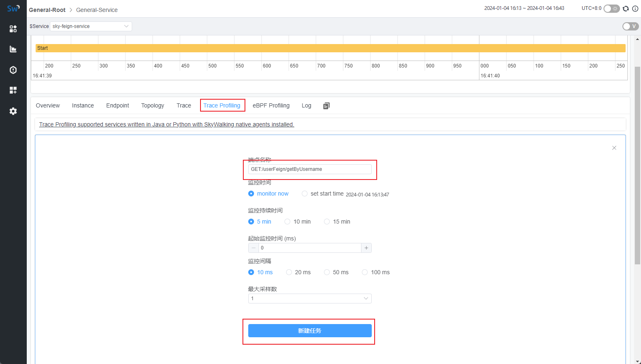
Task: Toggle the V switch in service bar
Action: tap(630, 26)
